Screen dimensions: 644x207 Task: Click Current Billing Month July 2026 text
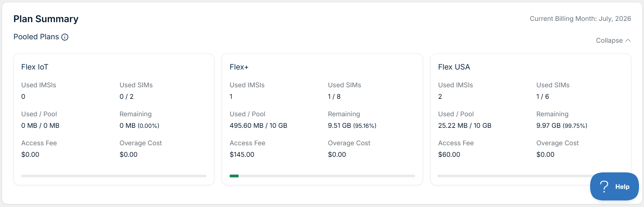tap(580, 19)
